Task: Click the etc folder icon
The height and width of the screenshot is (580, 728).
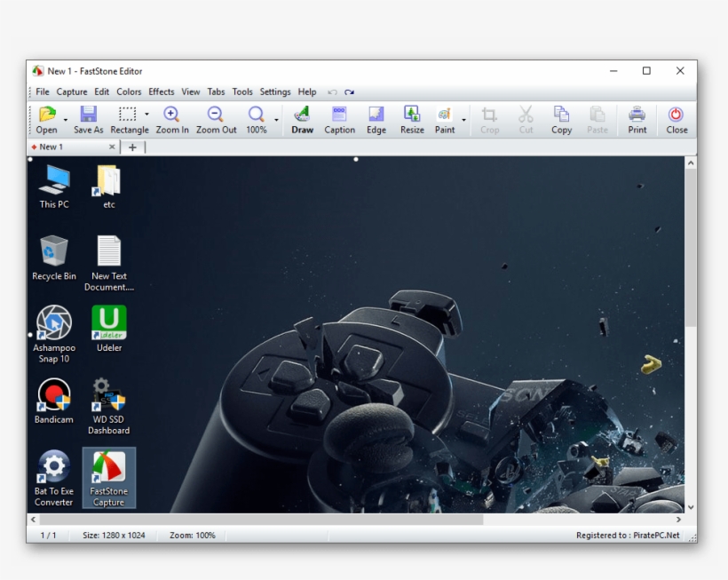Action: [108, 187]
